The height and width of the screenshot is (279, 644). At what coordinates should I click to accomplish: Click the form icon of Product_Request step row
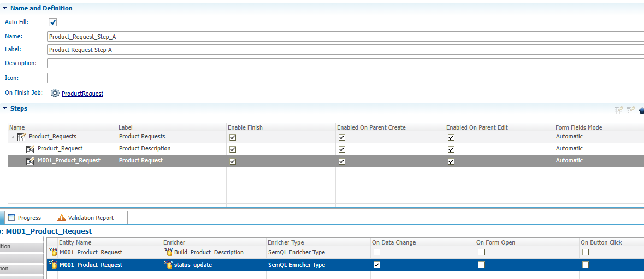(31, 149)
